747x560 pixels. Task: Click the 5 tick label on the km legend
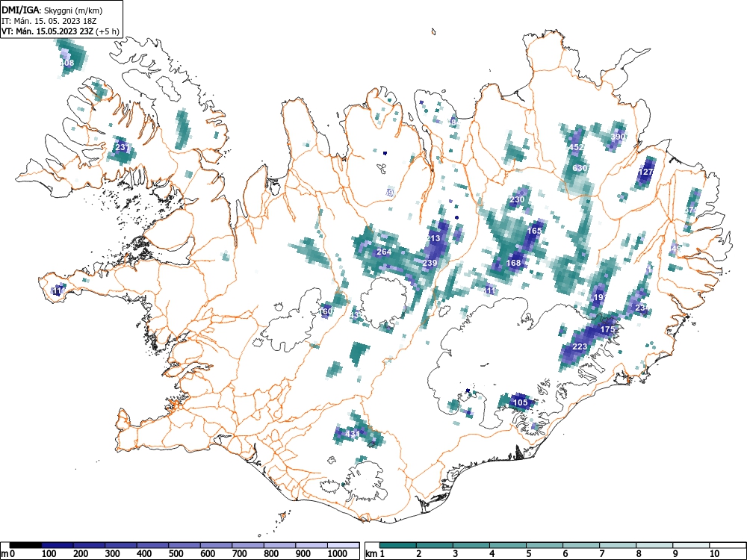coord(529,554)
